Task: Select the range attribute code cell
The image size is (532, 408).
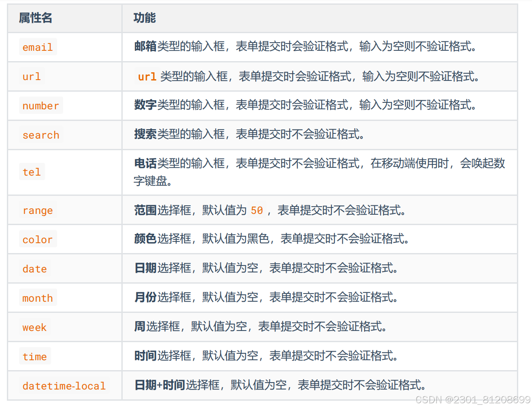Action: point(38,210)
